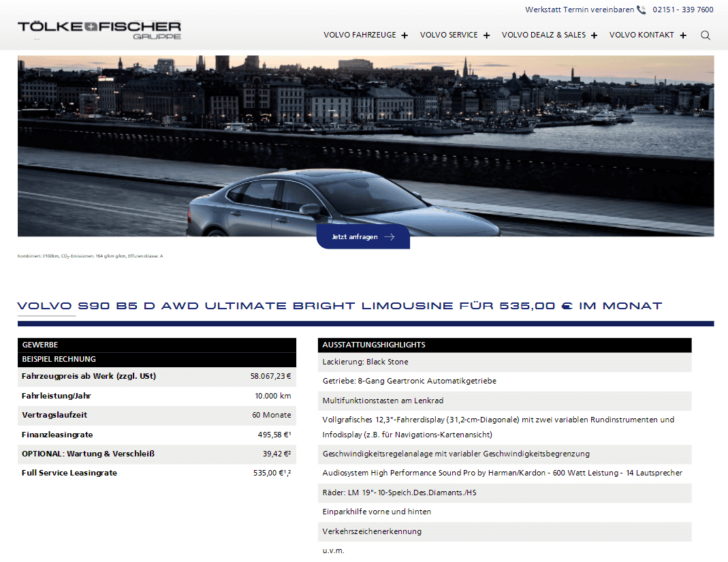Expand the plus next to Volvo Service
Screen dimensions: 728x562
point(486,35)
